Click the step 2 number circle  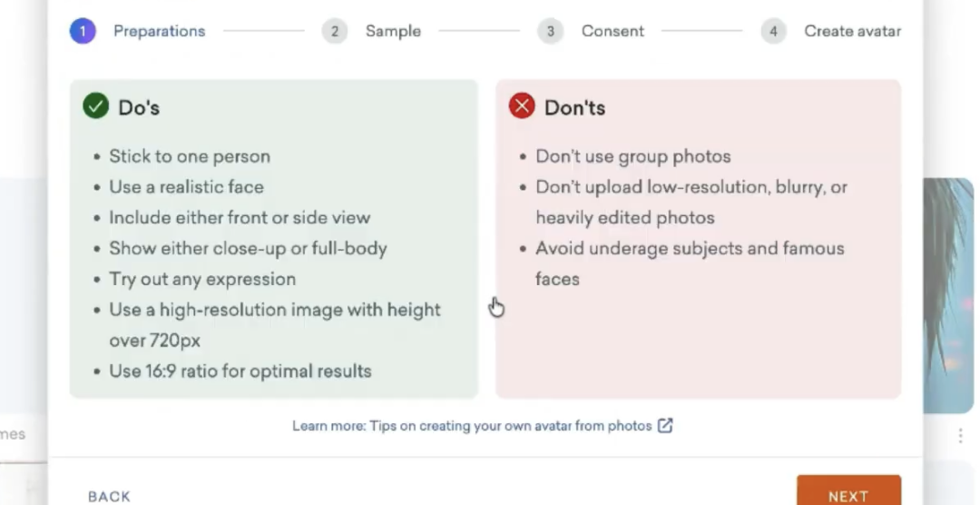click(335, 31)
